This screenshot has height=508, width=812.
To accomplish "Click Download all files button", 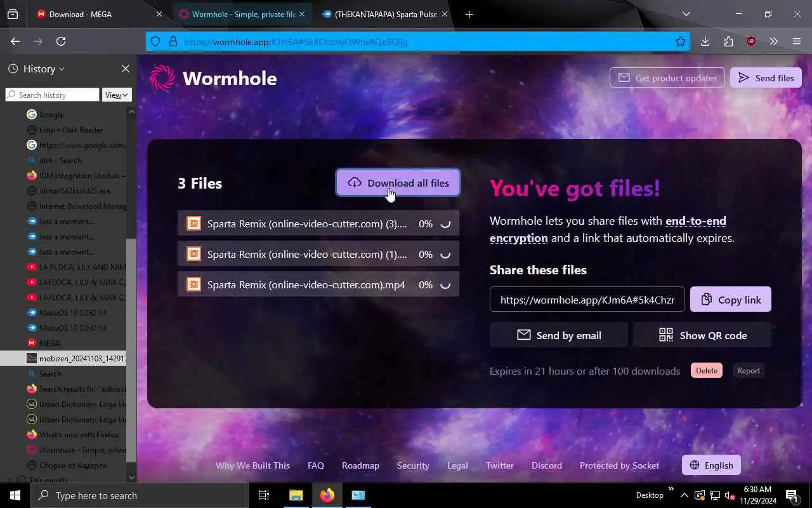I will [x=398, y=183].
